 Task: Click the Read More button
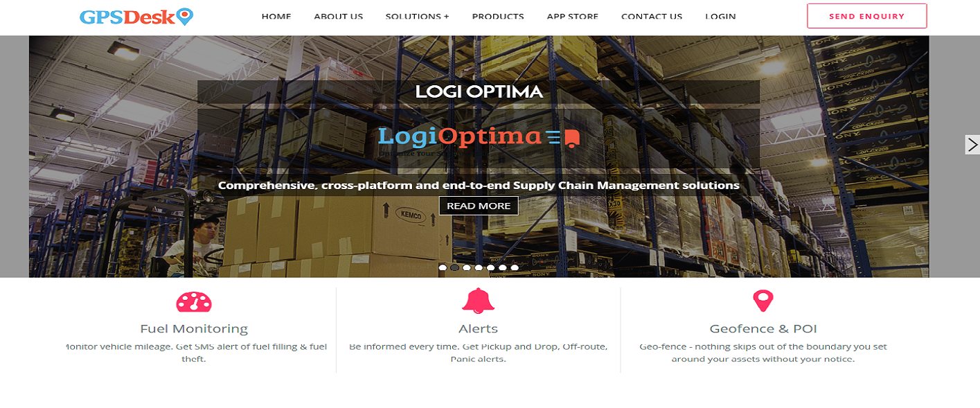pos(479,206)
